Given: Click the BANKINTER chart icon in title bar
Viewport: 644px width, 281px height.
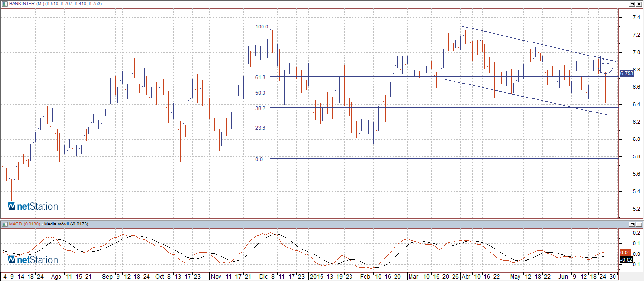Looking at the screenshot, I should [4, 4].
